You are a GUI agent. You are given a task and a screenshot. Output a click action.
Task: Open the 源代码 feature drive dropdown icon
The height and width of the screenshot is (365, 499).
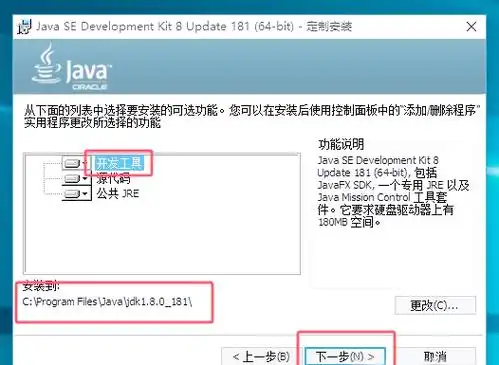76,179
